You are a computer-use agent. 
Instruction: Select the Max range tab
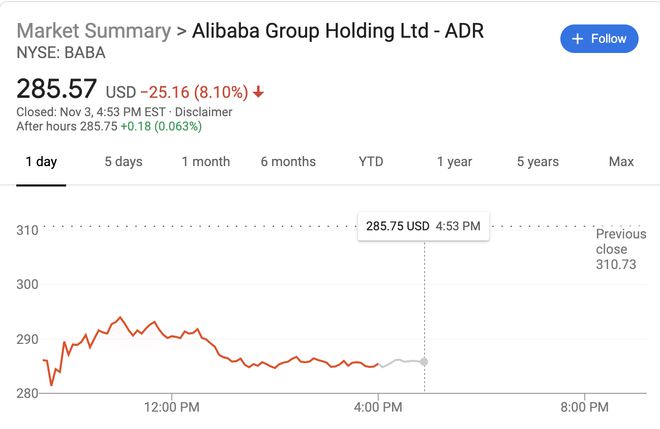coord(621,162)
